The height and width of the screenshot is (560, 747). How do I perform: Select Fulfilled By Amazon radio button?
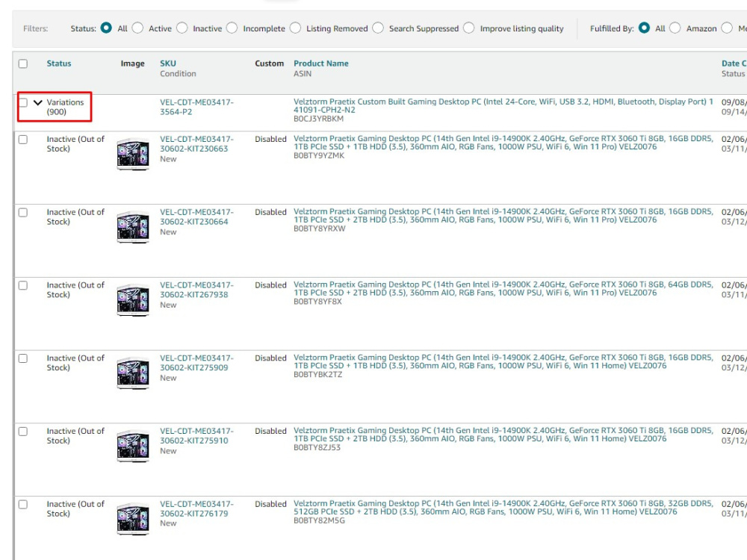pos(675,28)
